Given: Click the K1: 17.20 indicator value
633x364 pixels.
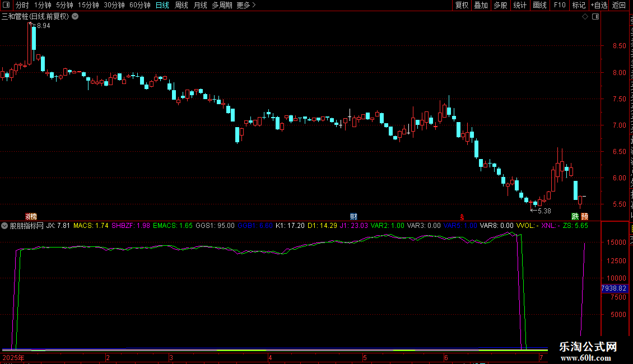Looking at the screenshot, I should [x=290, y=226].
